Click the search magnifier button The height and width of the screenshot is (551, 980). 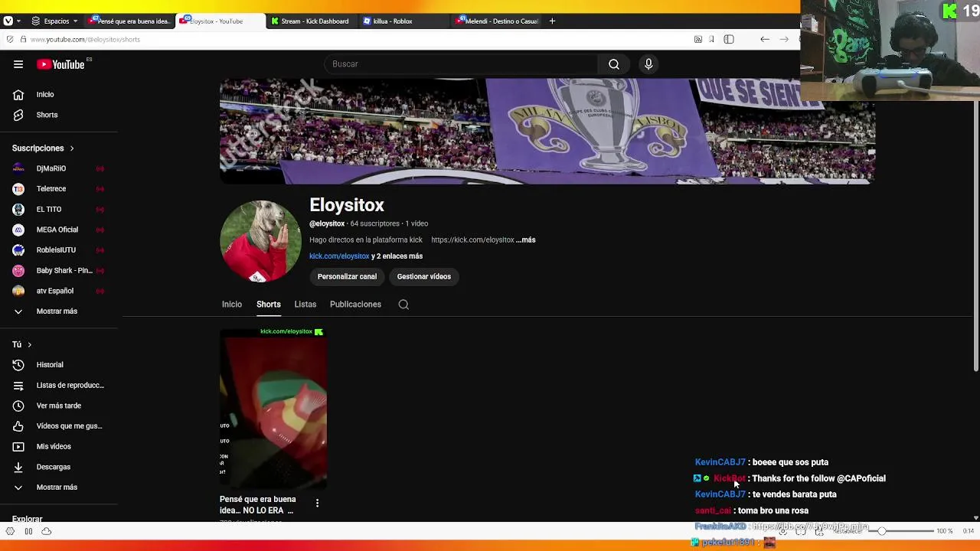(614, 64)
